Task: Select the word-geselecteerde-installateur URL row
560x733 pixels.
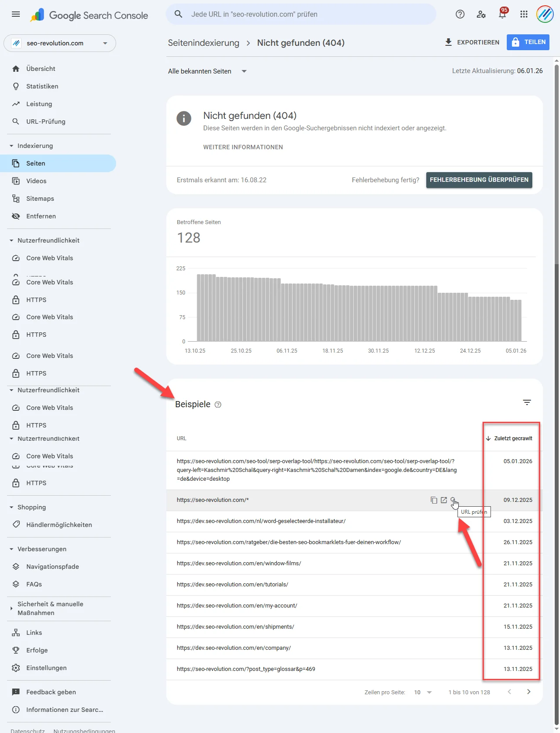Action: [x=355, y=521]
